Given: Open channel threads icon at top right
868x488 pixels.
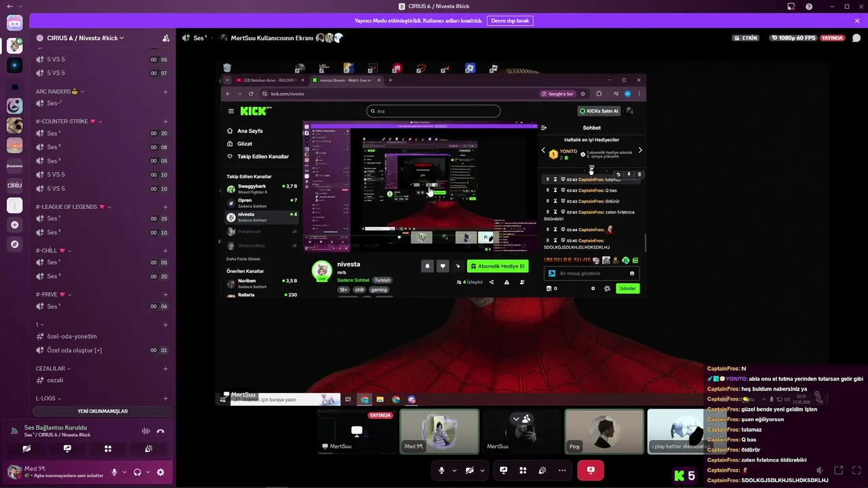Looking at the screenshot, I should (857, 38).
